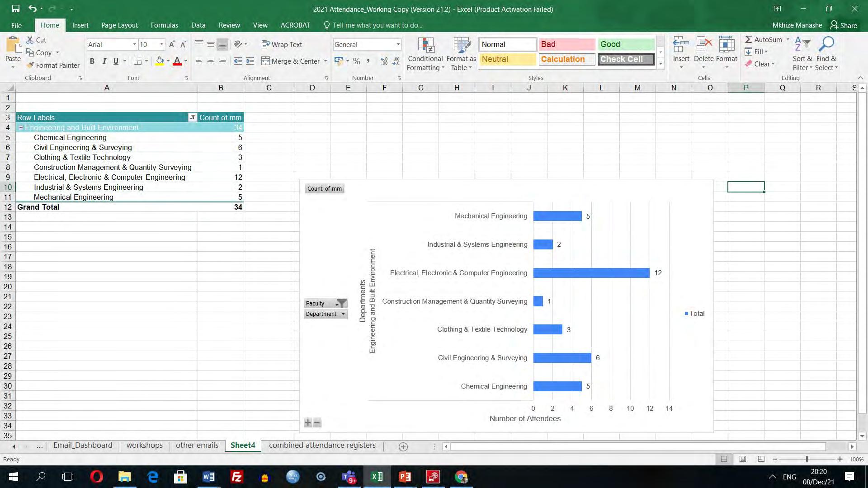Click the Increase Decimal icon
This screenshot has width=868, height=488.
tap(384, 61)
